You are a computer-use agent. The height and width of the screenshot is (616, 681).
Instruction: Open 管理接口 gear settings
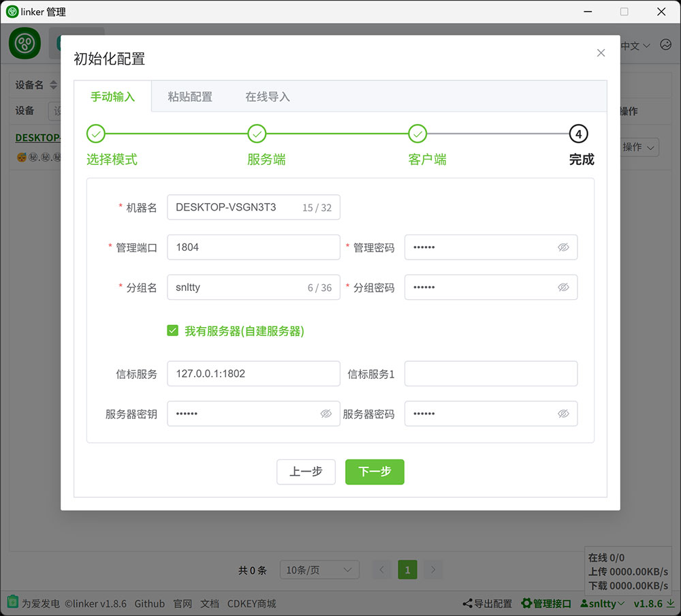[x=526, y=603]
